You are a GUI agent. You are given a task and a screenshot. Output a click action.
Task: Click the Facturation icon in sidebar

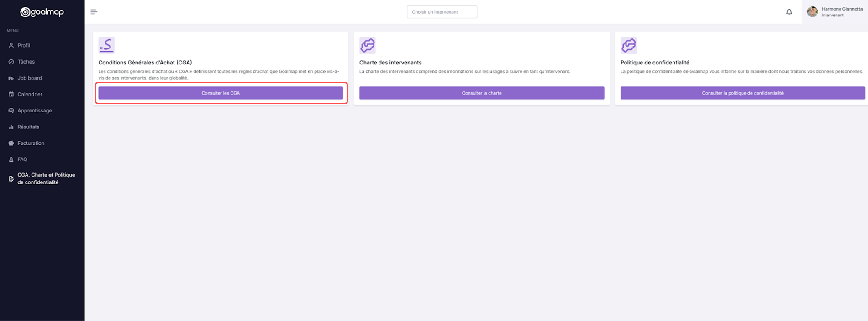coord(11,143)
